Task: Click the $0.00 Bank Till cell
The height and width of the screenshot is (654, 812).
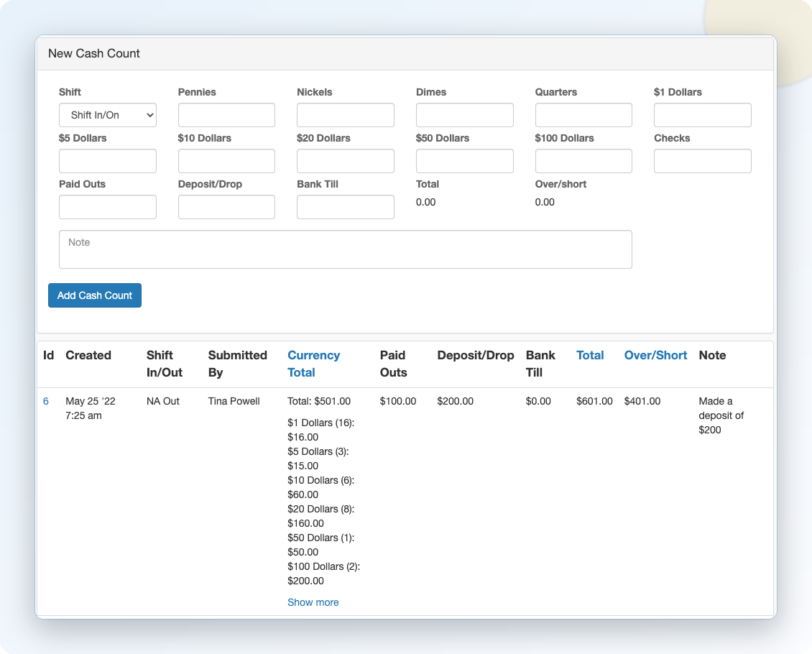Action: click(x=538, y=401)
